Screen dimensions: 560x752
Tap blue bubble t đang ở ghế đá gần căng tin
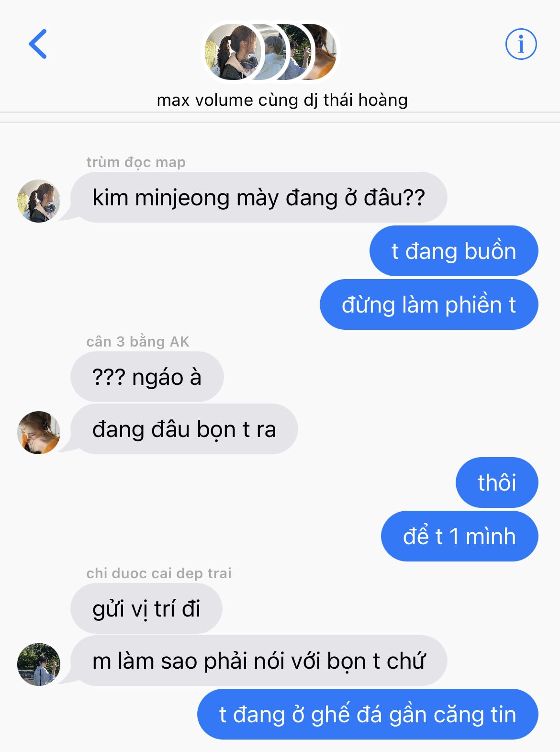click(x=368, y=714)
